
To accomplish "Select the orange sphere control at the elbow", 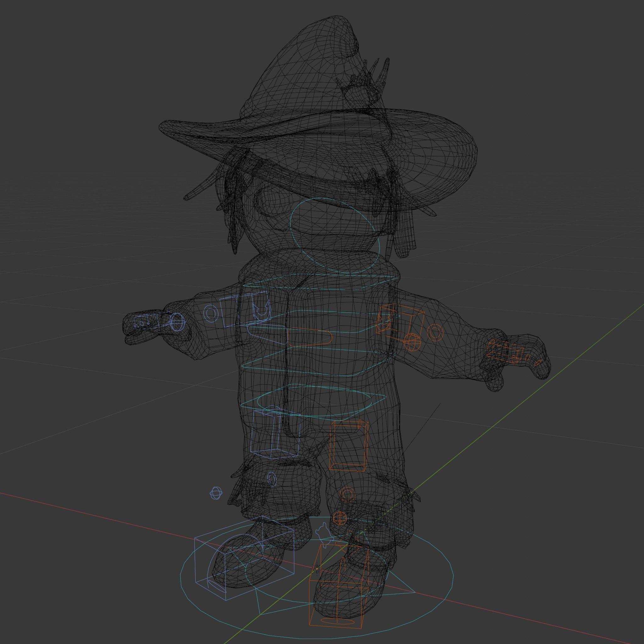I will pos(412,342).
